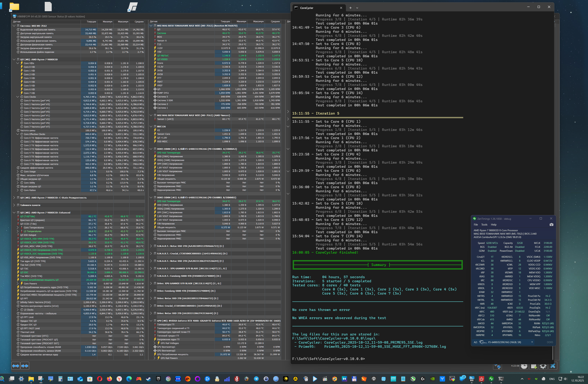
Task: Click the Максимум column header
Action: [x=123, y=22]
